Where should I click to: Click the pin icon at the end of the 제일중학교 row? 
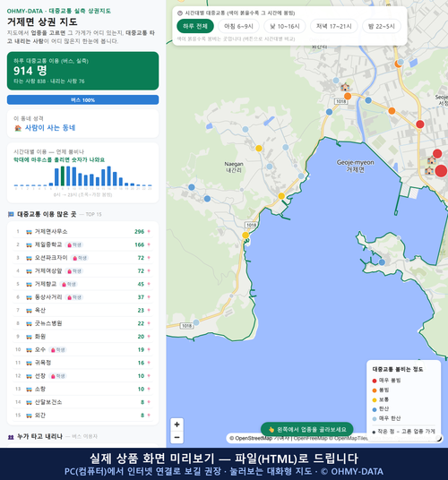tap(149, 244)
